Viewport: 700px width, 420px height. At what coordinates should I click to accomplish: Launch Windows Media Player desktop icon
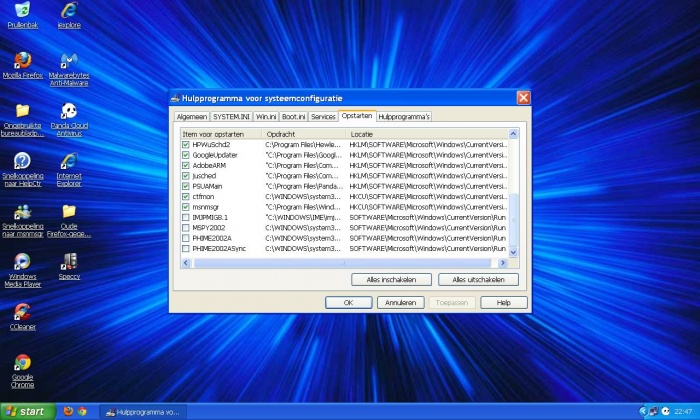point(22,270)
